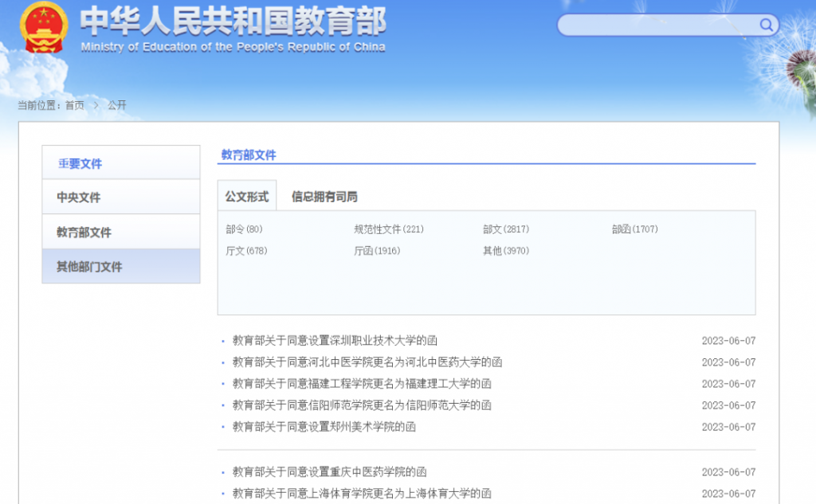Filter by 部函 (1707)
Viewport: 816px width, 504px height.
tap(635, 229)
